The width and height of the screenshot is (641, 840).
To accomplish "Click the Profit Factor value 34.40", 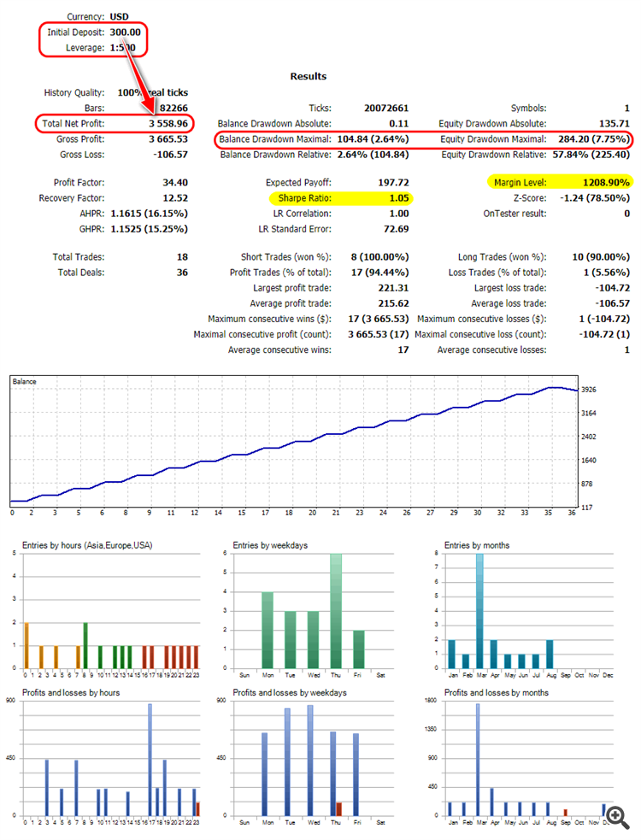I will (x=175, y=183).
